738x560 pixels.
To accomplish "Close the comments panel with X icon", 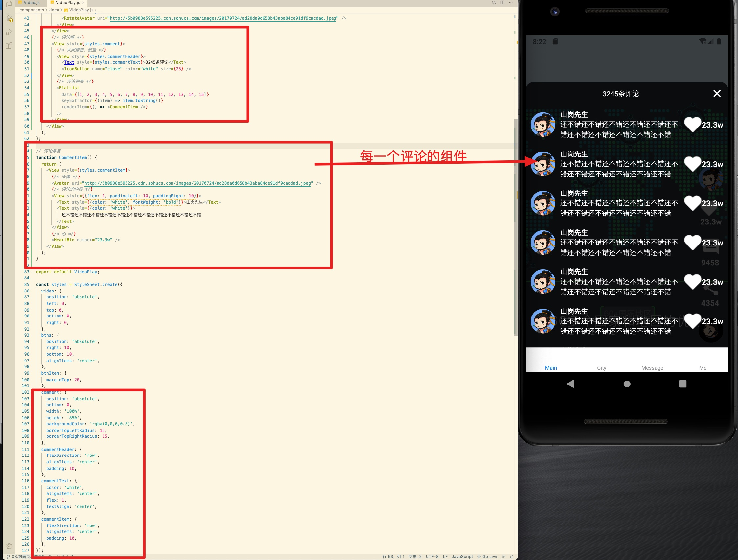I will (717, 94).
